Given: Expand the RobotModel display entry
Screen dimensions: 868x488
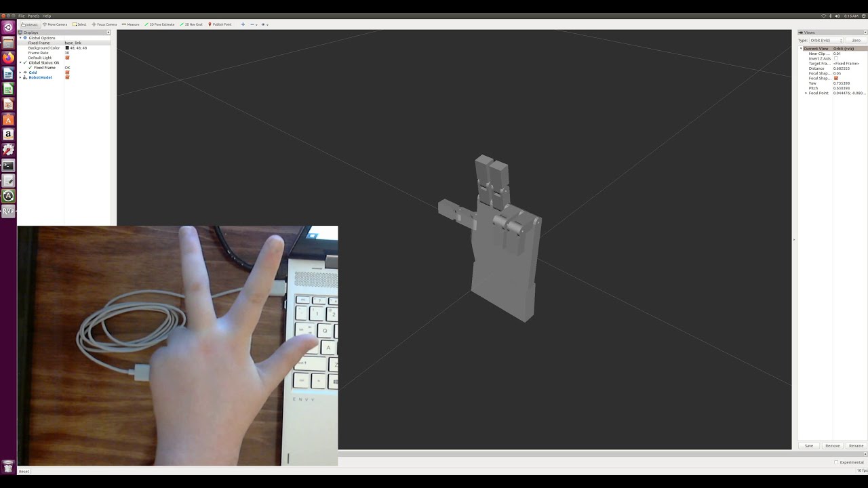Looking at the screenshot, I should pos(20,77).
